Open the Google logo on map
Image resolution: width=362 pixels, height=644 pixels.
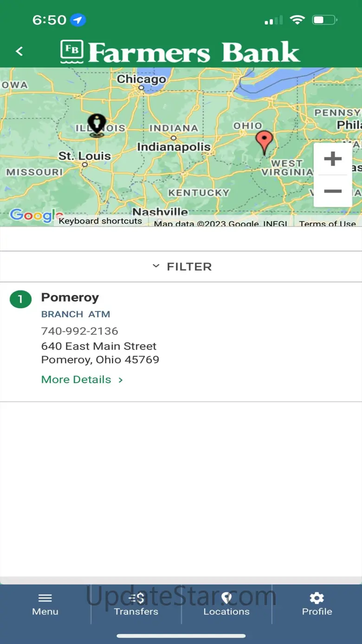tap(32, 215)
